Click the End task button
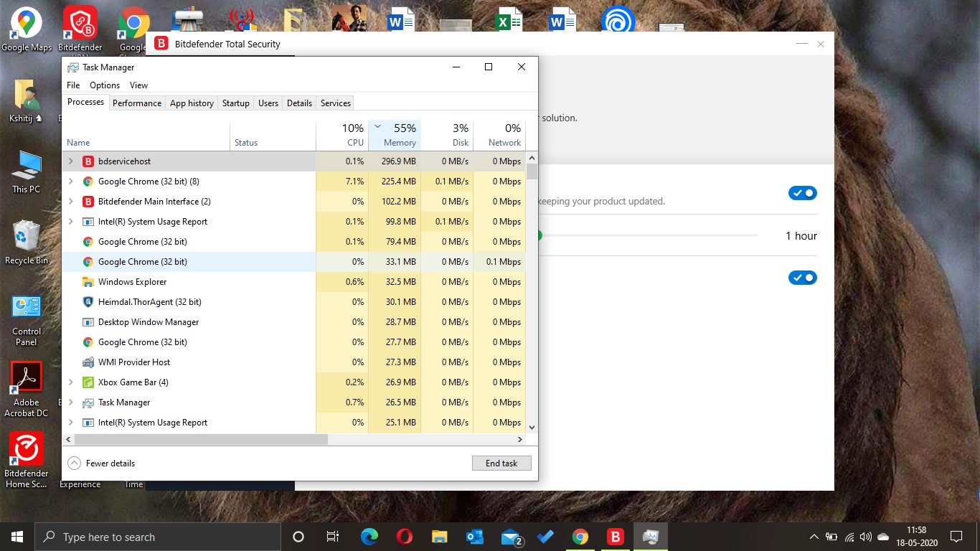Image resolution: width=980 pixels, height=551 pixels. 501,463
